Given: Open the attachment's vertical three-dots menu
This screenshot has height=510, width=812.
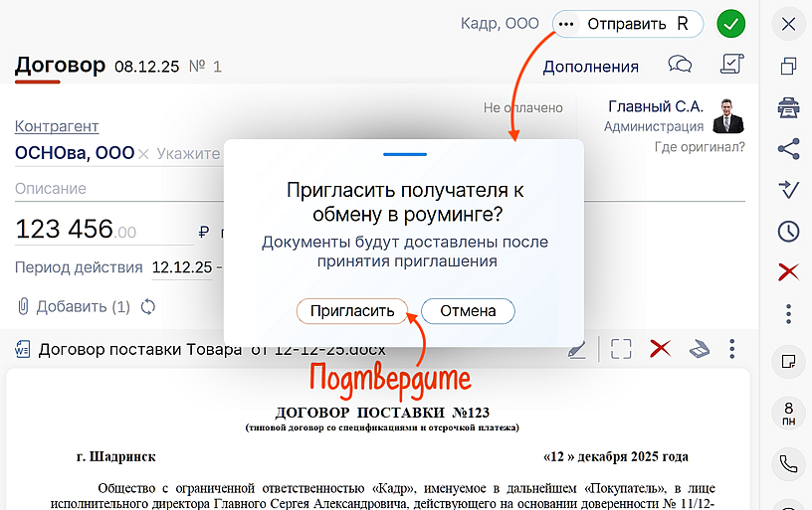Looking at the screenshot, I should pyautogui.click(x=732, y=349).
